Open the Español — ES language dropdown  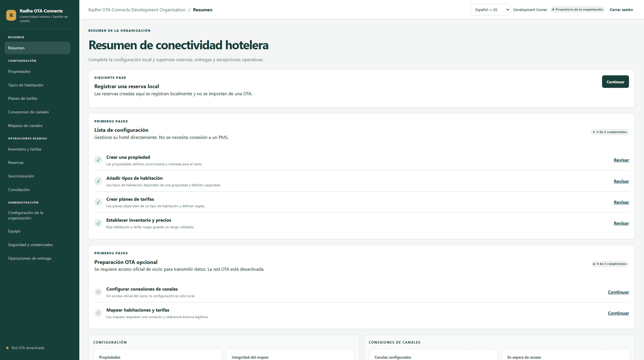(x=490, y=10)
